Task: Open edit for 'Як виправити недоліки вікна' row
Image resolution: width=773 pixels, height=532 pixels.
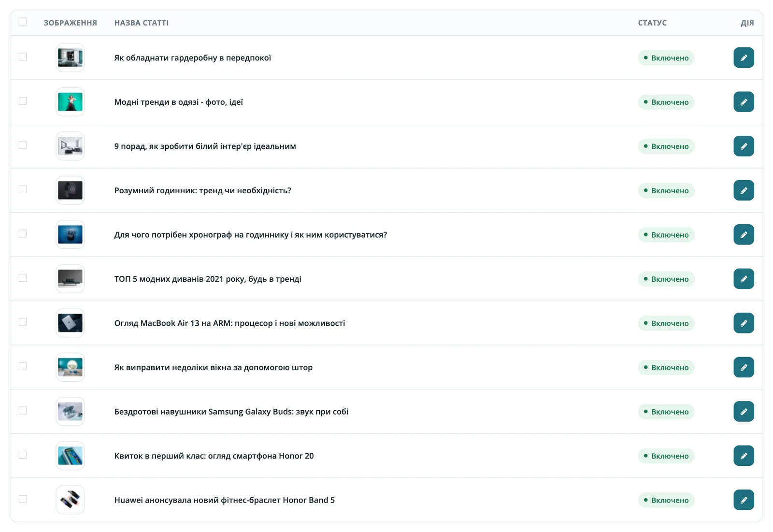Action: 744,367
